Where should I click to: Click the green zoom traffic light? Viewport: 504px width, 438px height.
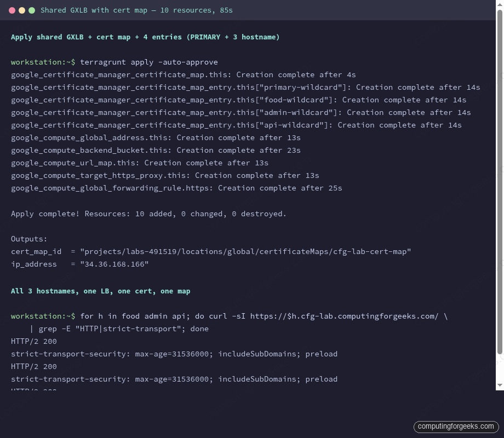[x=32, y=9]
